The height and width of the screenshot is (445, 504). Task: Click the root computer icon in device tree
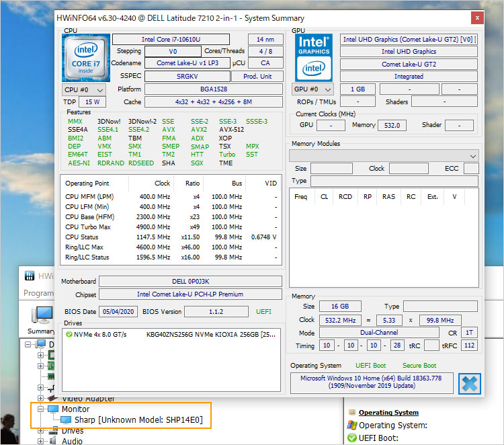[41, 344]
